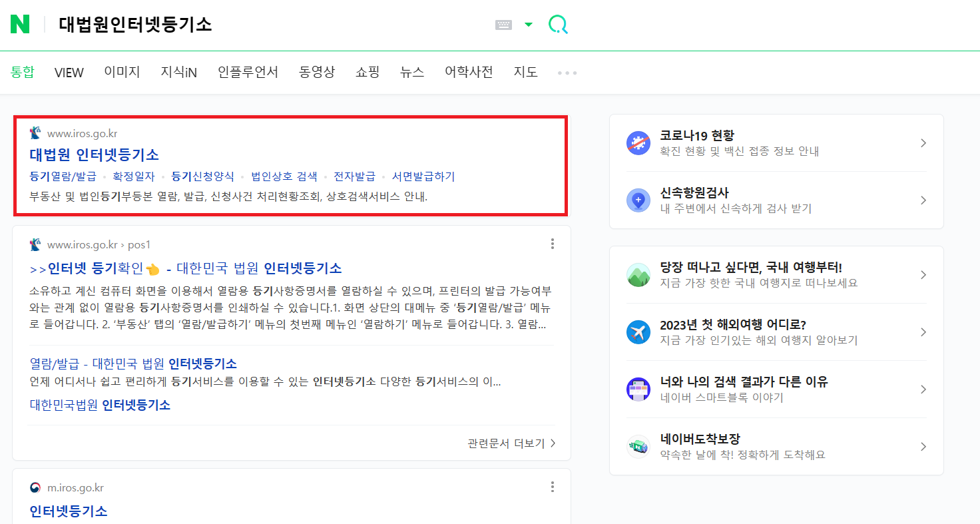The height and width of the screenshot is (524, 980).
Task: Click the www.iros.go.kr URL text in first result
Action: pyautogui.click(x=82, y=134)
